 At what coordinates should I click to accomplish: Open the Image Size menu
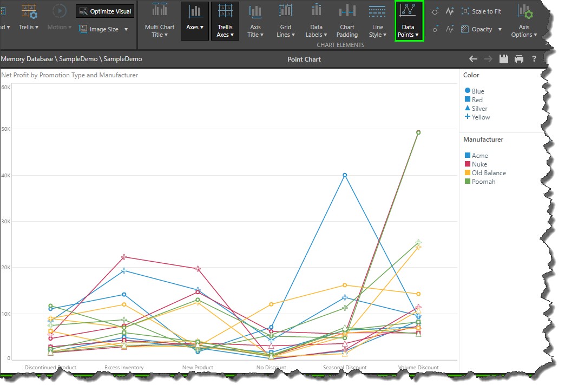[103, 29]
